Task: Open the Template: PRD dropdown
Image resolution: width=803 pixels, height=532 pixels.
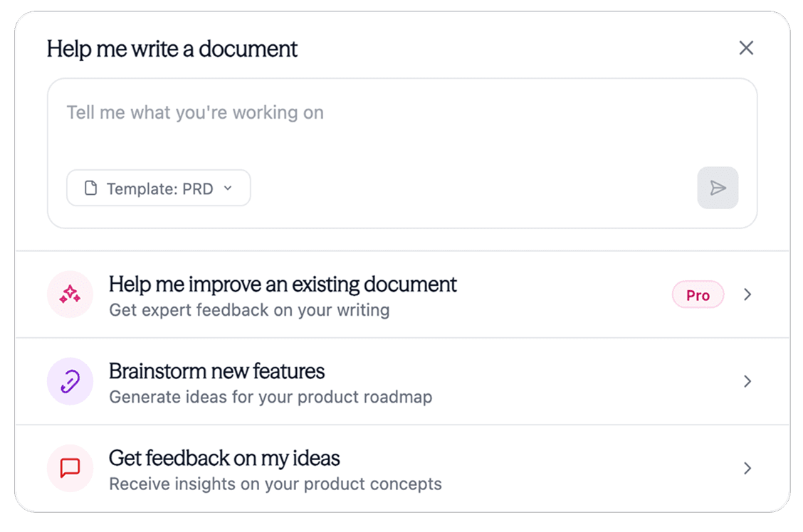Action: click(158, 188)
